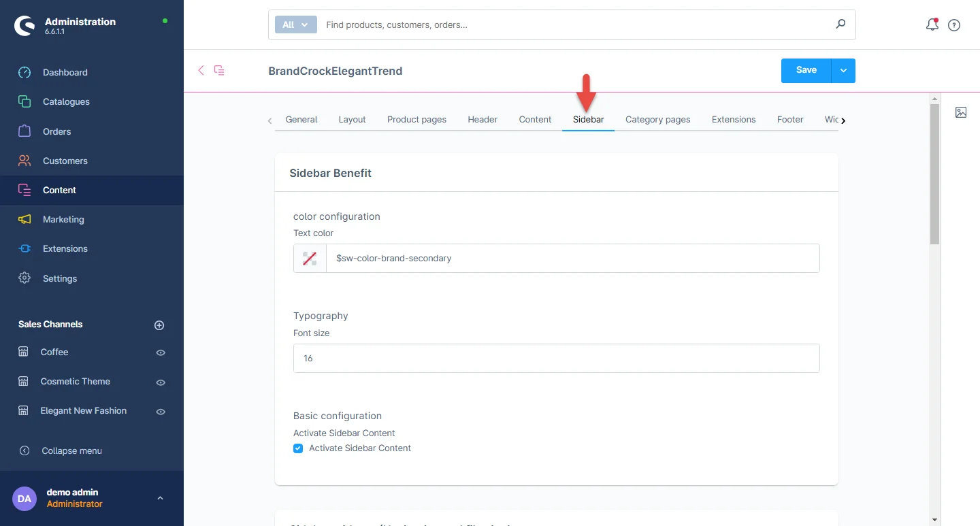Click the back arrow beside theme title
Viewport: 980px width, 526px height.
coord(201,70)
